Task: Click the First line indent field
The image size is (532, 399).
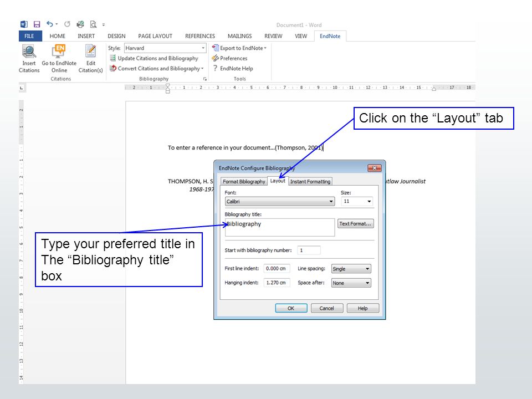Action: coord(277,269)
